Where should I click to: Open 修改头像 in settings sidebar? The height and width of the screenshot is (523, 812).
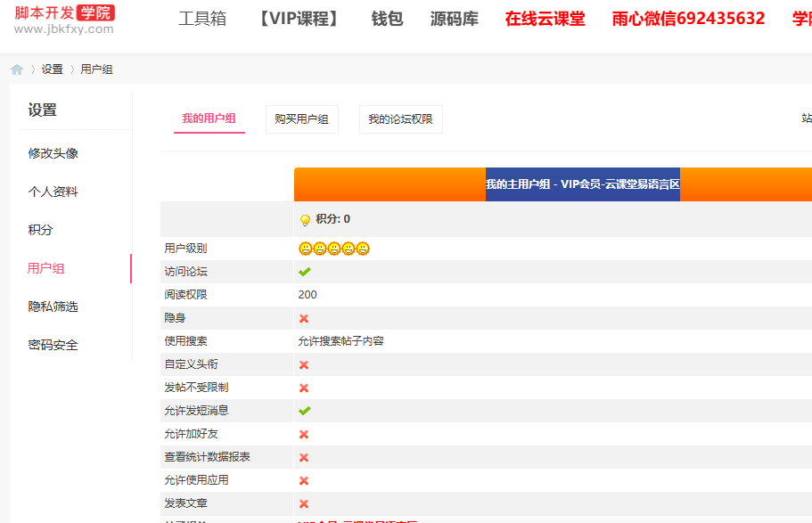coord(53,153)
